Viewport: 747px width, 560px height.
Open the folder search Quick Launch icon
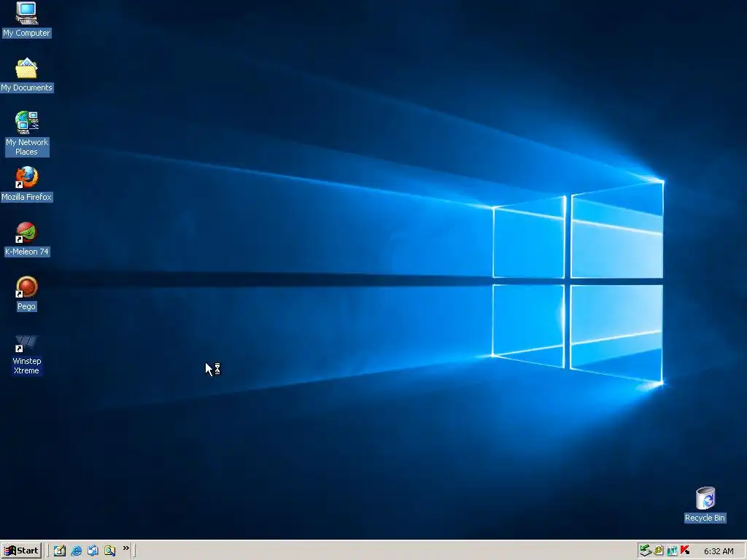[109, 551]
